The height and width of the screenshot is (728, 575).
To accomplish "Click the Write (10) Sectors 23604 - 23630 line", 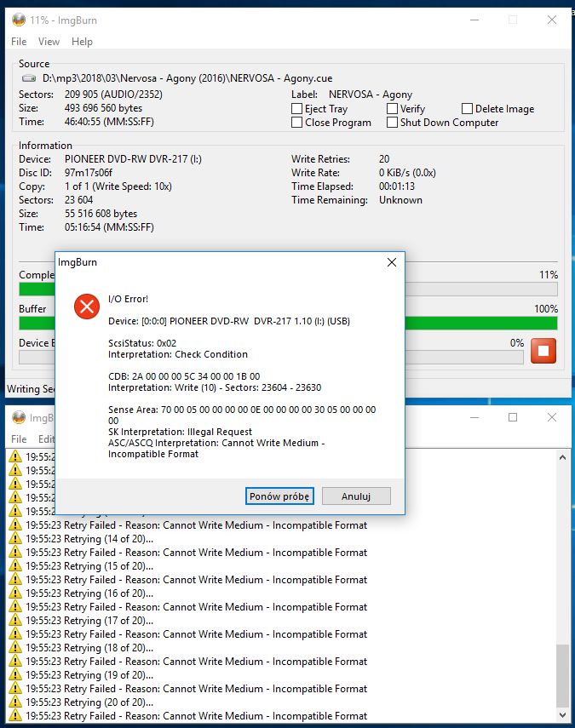I will pos(215,387).
